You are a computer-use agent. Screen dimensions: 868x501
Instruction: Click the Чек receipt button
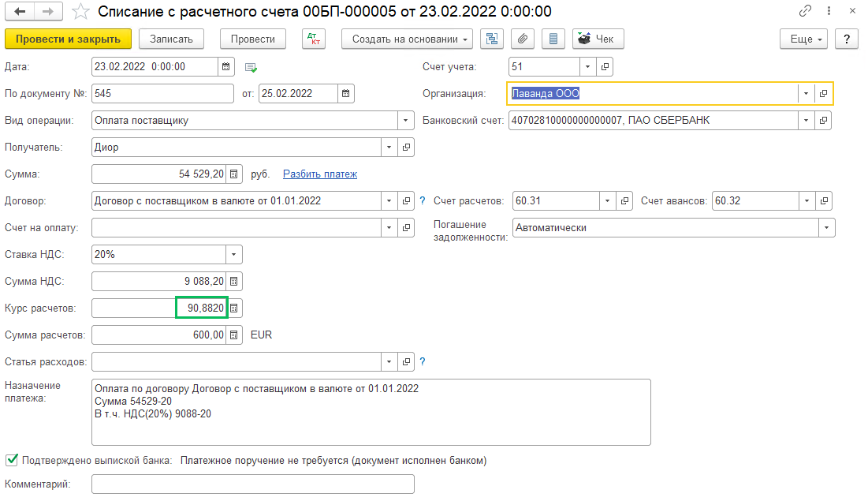point(598,39)
